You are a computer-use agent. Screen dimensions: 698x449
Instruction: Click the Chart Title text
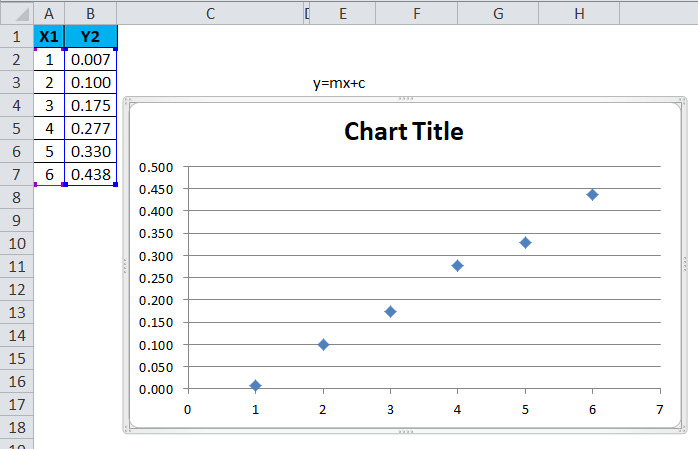point(403,131)
